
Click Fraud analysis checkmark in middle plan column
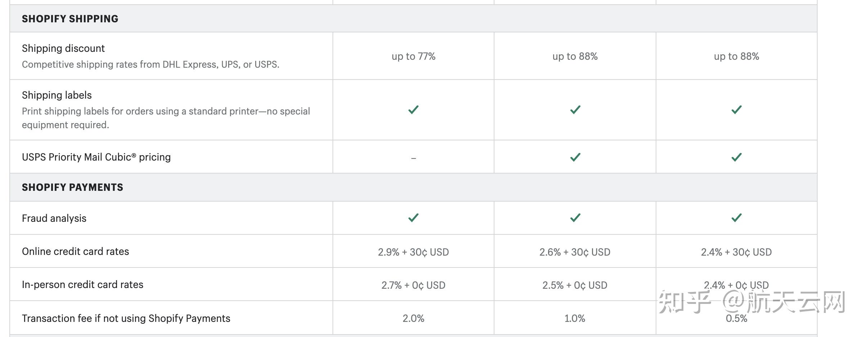tap(575, 217)
